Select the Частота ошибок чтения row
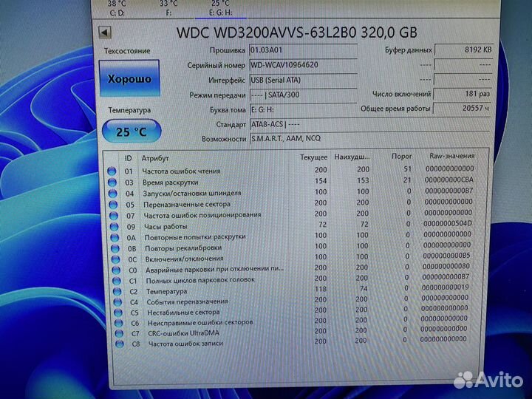The width and height of the screenshot is (532, 399). (291, 170)
